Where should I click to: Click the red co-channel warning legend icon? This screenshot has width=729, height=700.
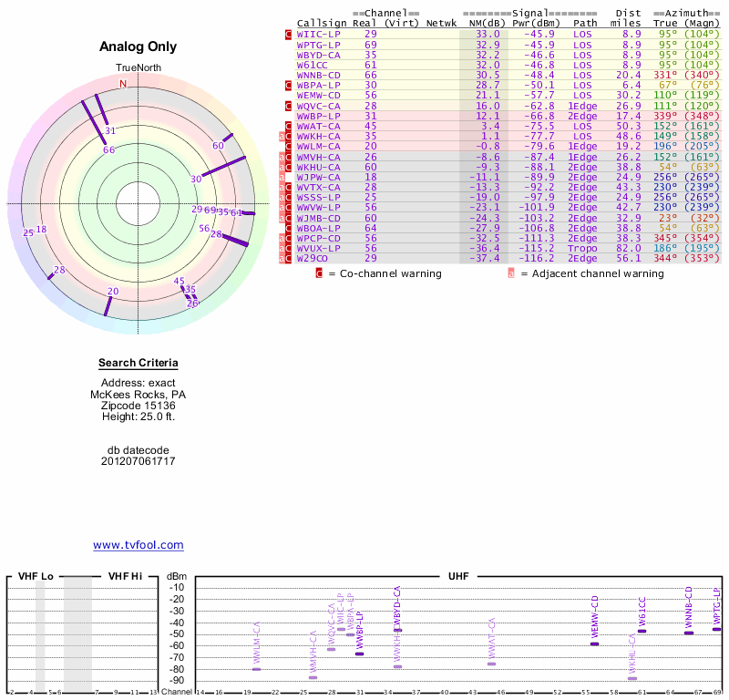319,273
